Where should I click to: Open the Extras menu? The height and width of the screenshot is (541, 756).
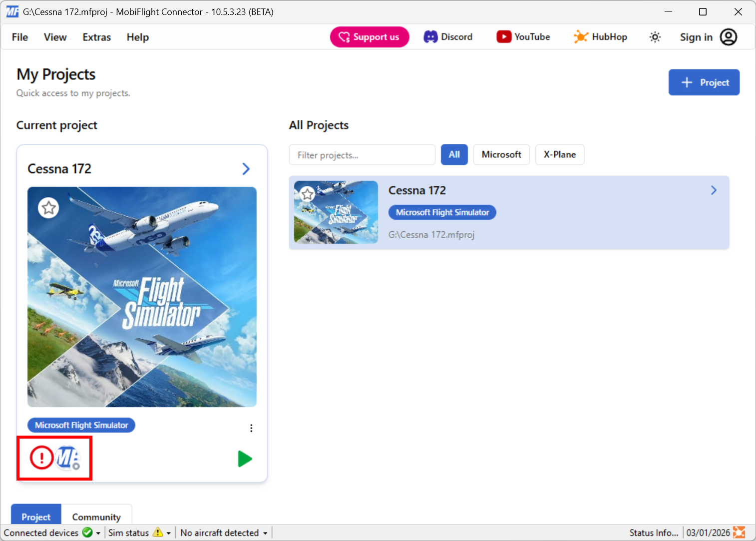(x=96, y=37)
